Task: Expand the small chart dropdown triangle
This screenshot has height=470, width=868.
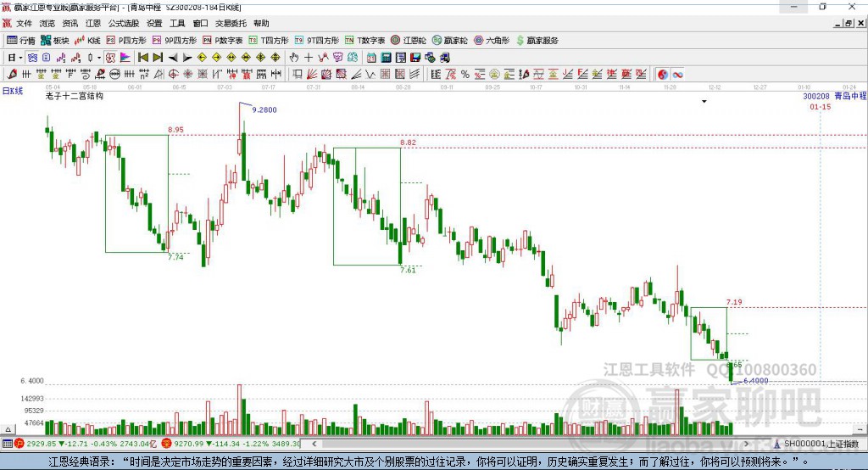Action: coord(704,102)
